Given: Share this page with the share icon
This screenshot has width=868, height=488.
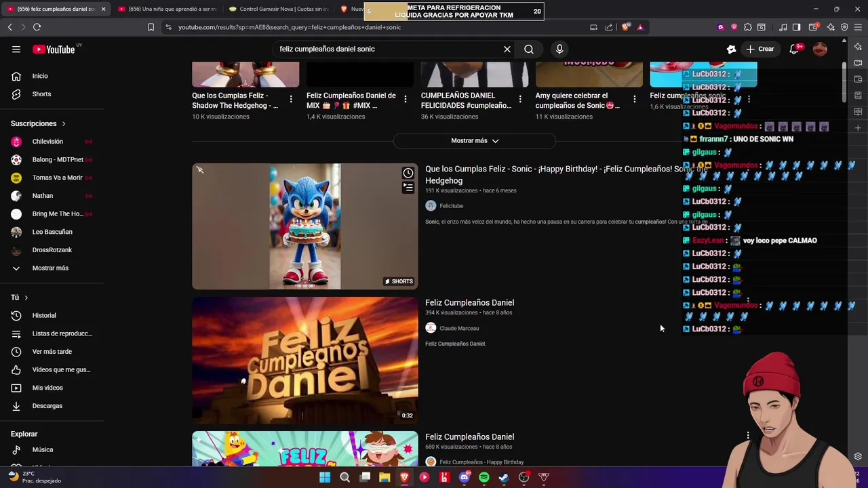Looking at the screenshot, I should (609, 27).
